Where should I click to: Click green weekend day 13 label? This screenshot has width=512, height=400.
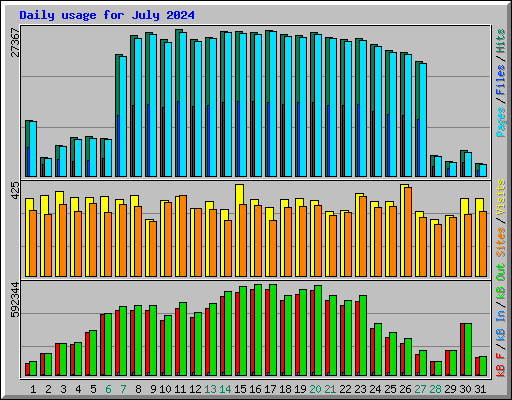(x=210, y=389)
